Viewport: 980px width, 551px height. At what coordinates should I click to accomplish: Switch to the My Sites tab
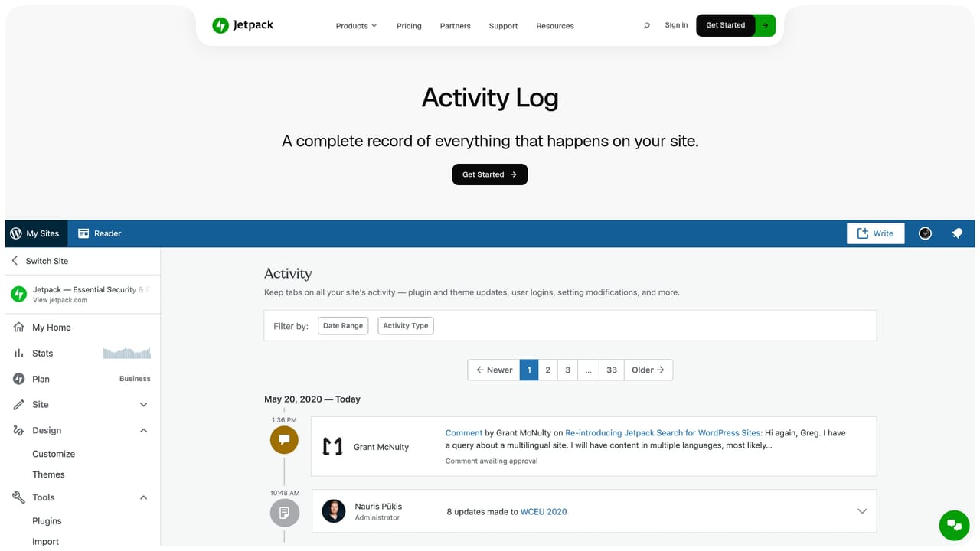click(x=36, y=233)
